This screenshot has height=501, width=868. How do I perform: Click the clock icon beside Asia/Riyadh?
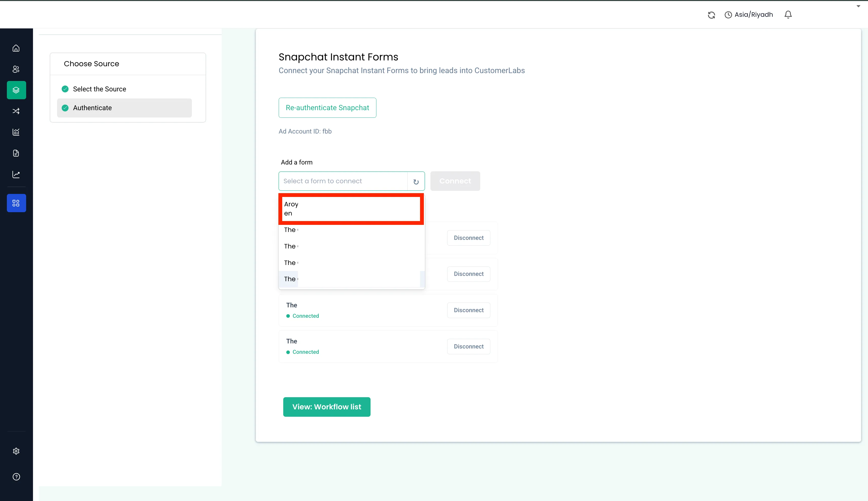[728, 15]
